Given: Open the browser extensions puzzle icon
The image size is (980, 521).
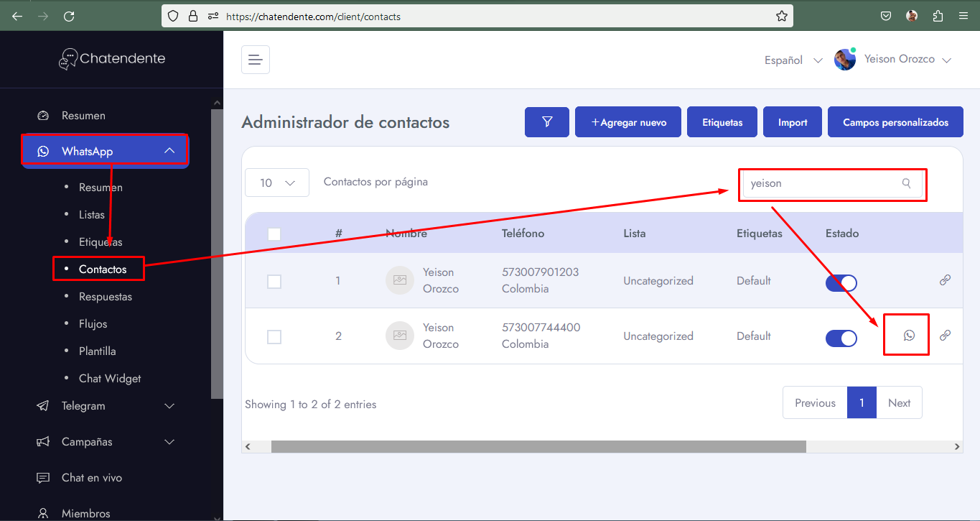Looking at the screenshot, I should click(x=938, y=16).
